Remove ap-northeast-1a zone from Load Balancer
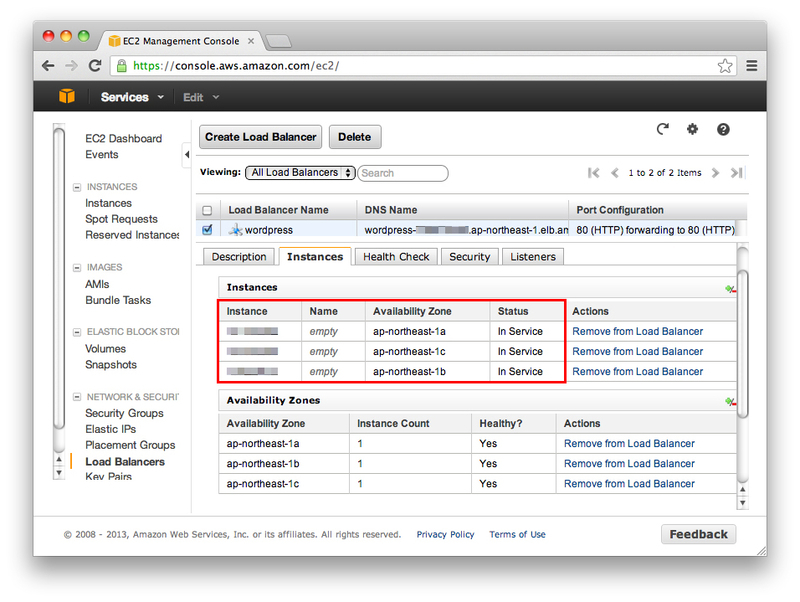This screenshot has height=602, width=800. pyautogui.click(x=629, y=444)
